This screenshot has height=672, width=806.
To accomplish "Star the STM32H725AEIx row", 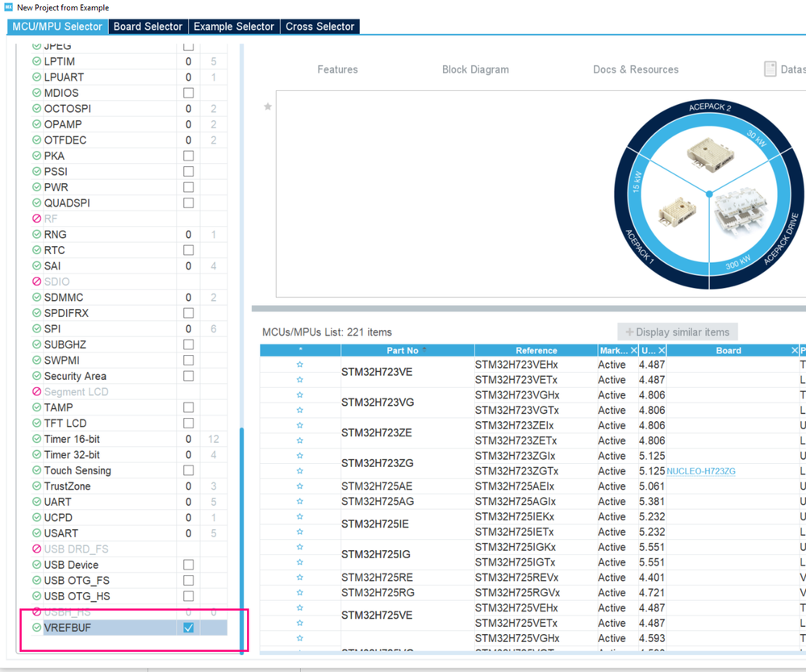I will tap(299, 486).
